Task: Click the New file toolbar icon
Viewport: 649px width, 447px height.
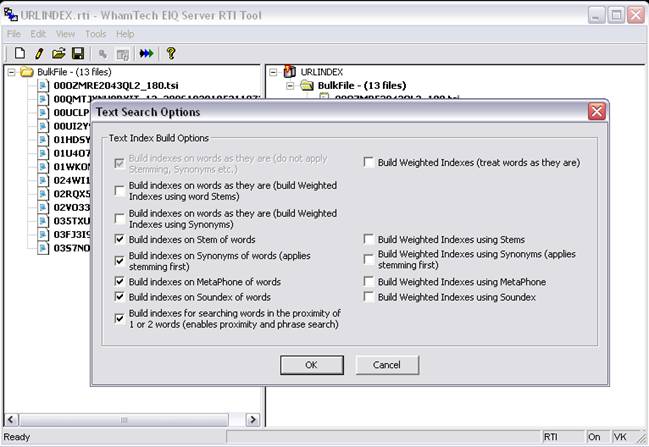Action: (x=19, y=53)
